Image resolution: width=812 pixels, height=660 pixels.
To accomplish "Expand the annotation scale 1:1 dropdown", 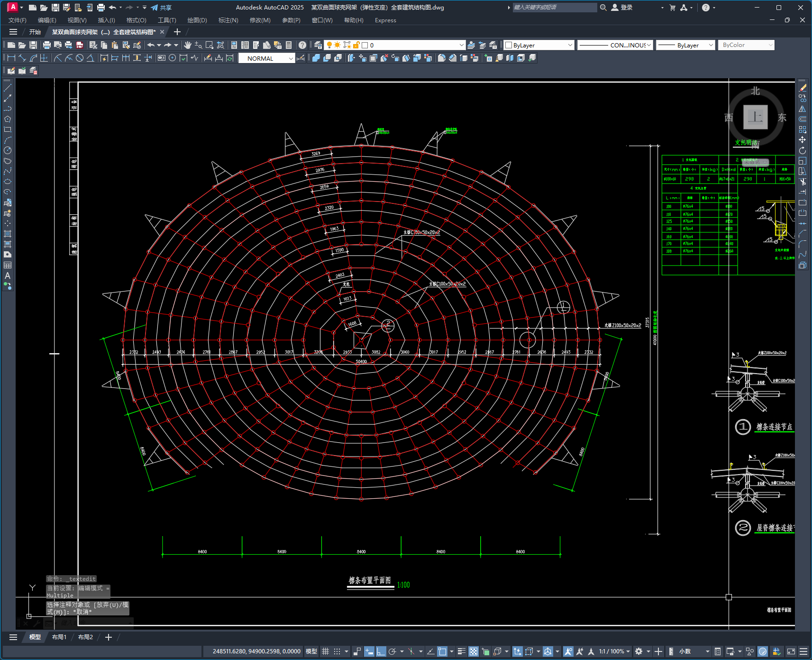I will point(614,651).
